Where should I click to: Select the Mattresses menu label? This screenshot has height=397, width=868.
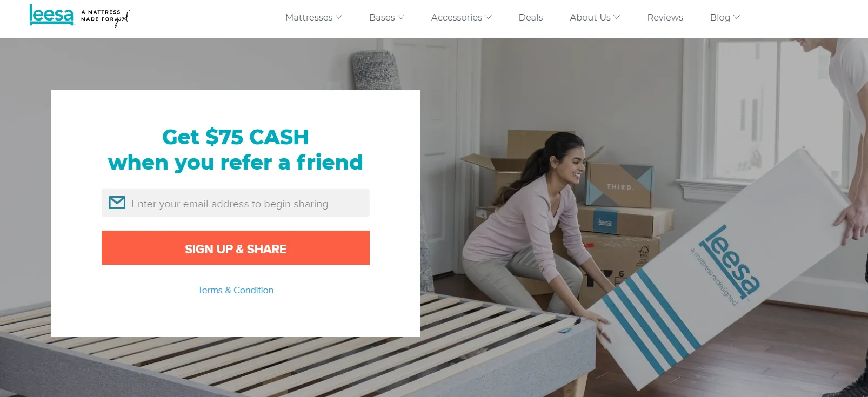coord(309,17)
